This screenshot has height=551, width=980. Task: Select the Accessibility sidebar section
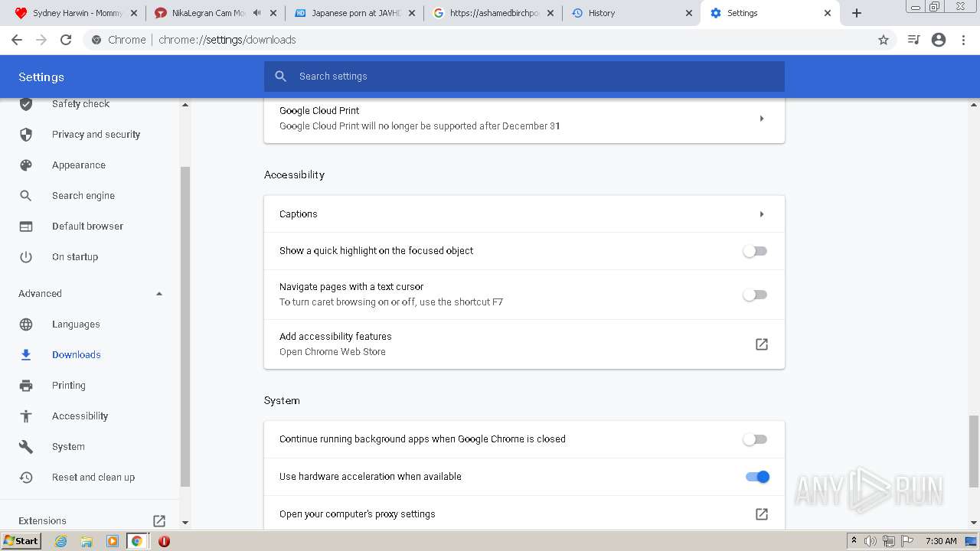(80, 416)
